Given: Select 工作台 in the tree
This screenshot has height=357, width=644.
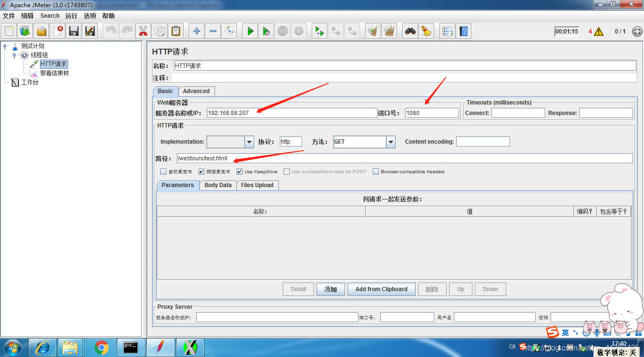Looking at the screenshot, I should pos(30,82).
